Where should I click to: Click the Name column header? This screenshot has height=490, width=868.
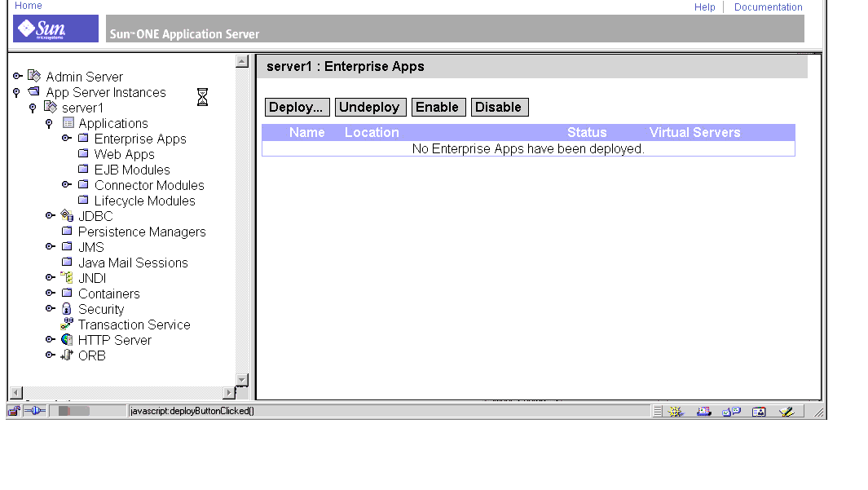306,132
